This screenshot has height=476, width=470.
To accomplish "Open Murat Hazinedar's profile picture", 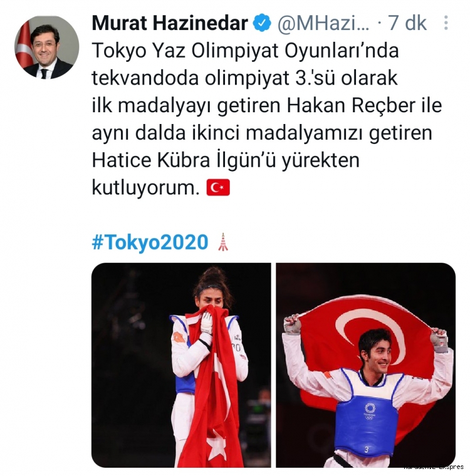I will point(47,48).
